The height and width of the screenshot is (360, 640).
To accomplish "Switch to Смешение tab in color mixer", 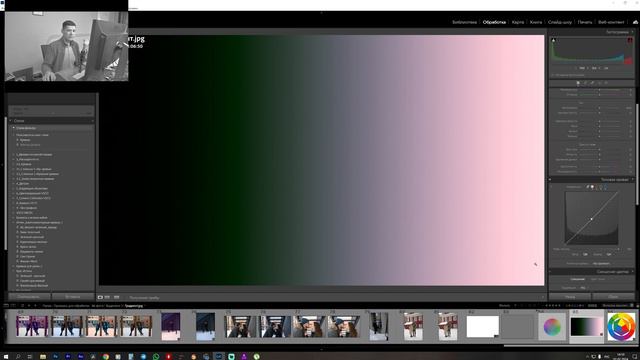I will [578, 280].
